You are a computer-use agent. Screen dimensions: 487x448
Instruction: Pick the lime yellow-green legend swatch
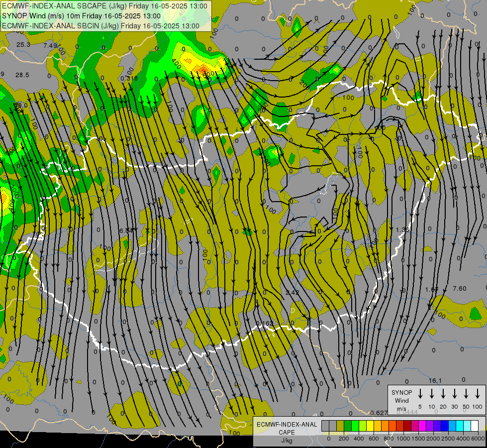(x=363, y=426)
